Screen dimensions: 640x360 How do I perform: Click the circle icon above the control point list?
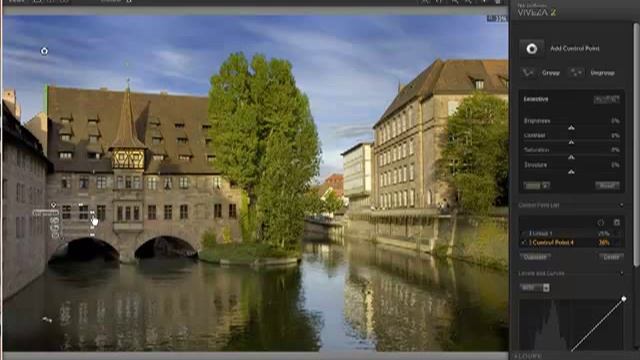[601, 222]
